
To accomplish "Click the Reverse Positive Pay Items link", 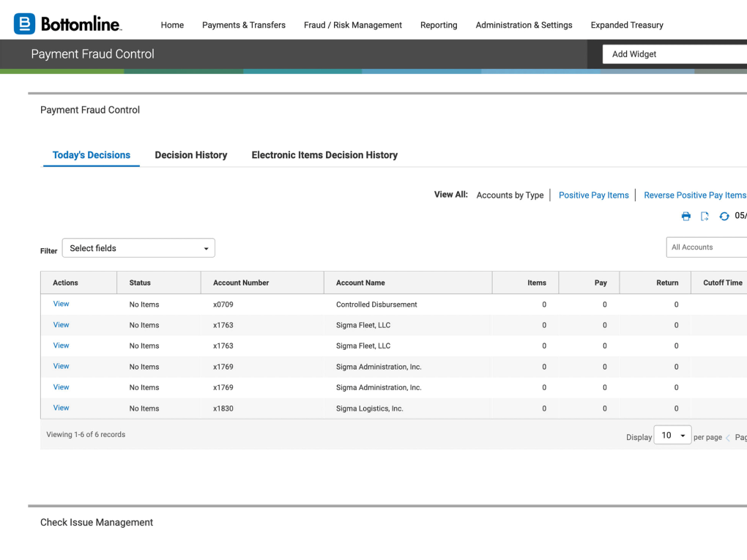I will pyautogui.click(x=694, y=195).
